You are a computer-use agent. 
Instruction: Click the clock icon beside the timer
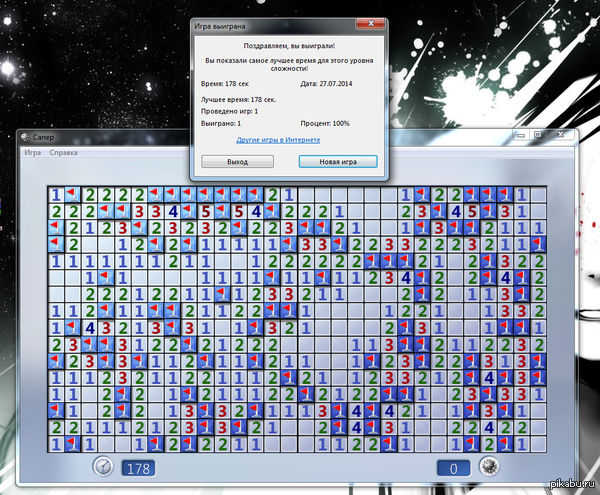[101, 466]
